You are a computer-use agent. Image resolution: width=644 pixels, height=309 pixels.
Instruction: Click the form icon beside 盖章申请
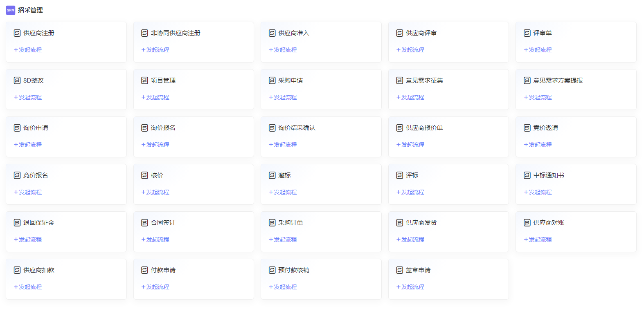coord(400,270)
